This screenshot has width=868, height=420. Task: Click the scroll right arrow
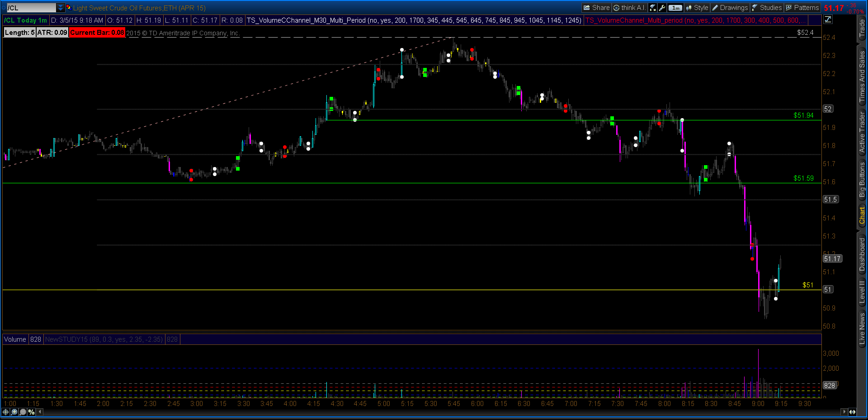[844, 412]
